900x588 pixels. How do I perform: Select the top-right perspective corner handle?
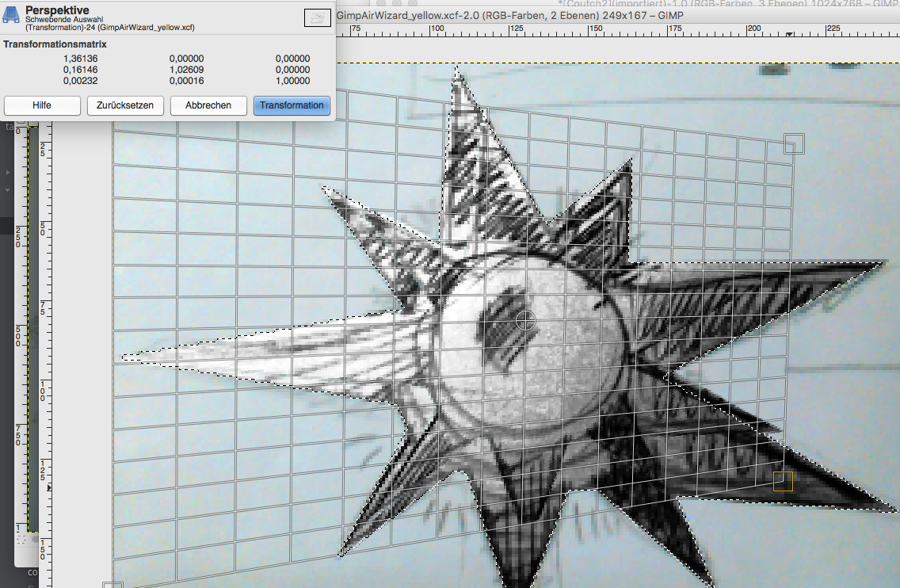point(794,143)
